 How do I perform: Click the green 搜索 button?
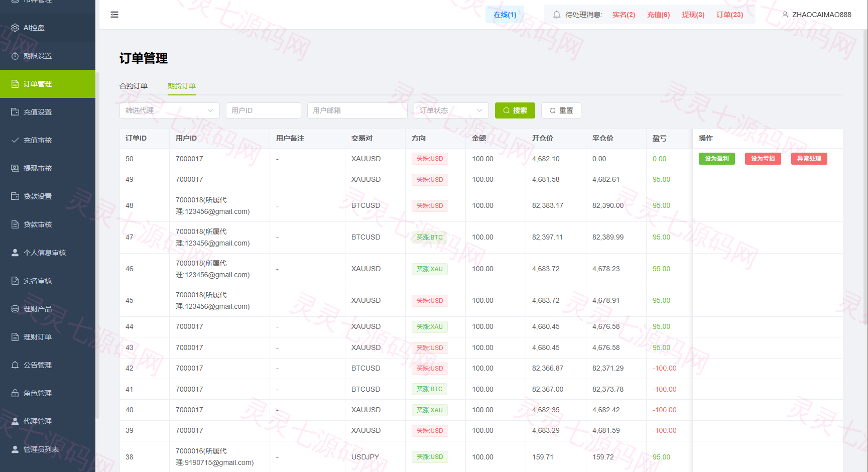(515, 110)
